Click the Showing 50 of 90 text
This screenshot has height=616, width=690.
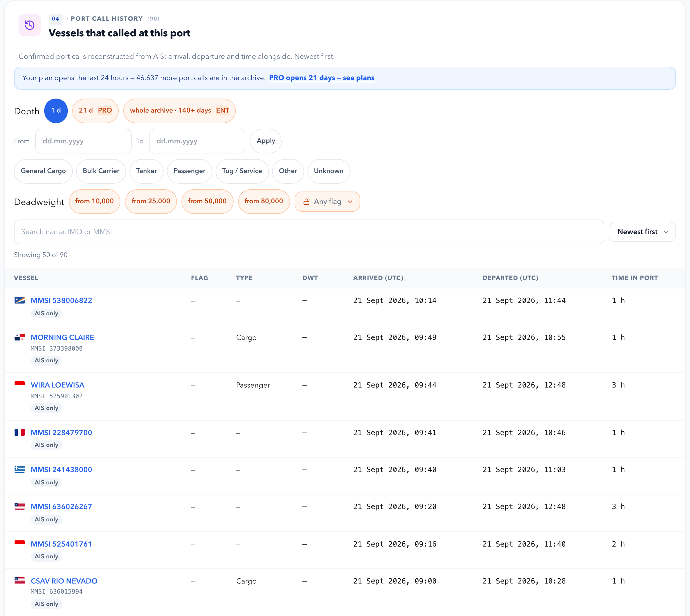(x=41, y=255)
